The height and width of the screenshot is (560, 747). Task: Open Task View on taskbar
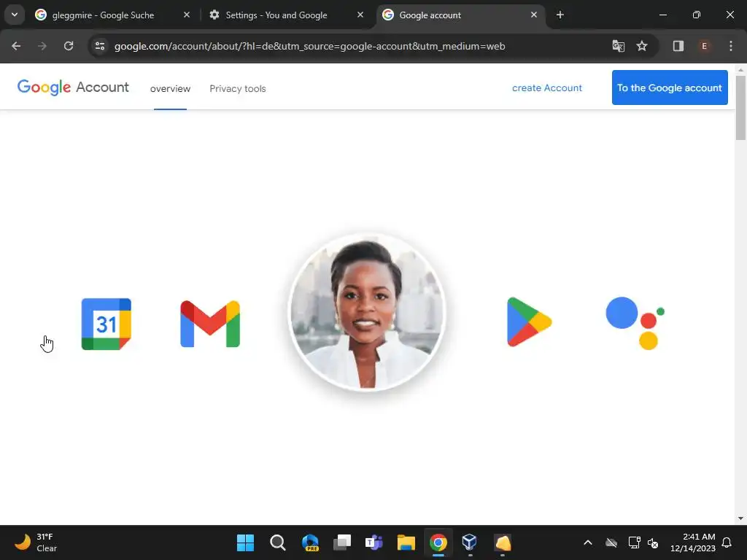[342, 542]
